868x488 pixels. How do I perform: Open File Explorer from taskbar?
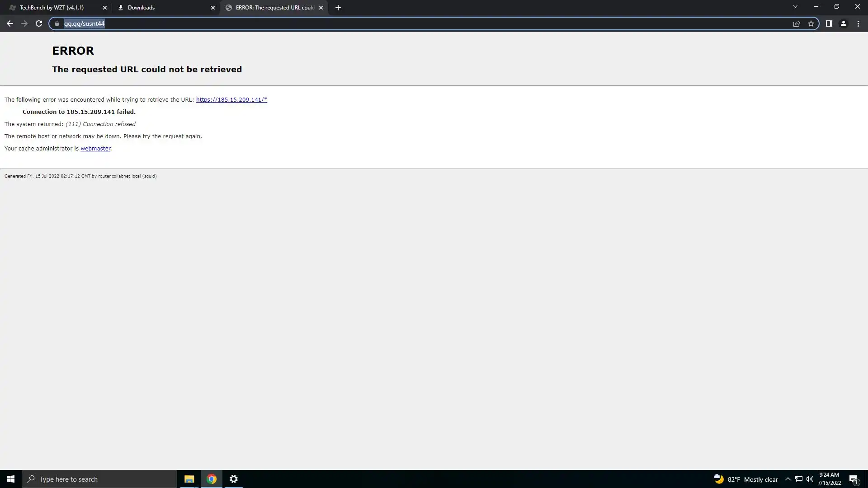[x=189, y=479]
